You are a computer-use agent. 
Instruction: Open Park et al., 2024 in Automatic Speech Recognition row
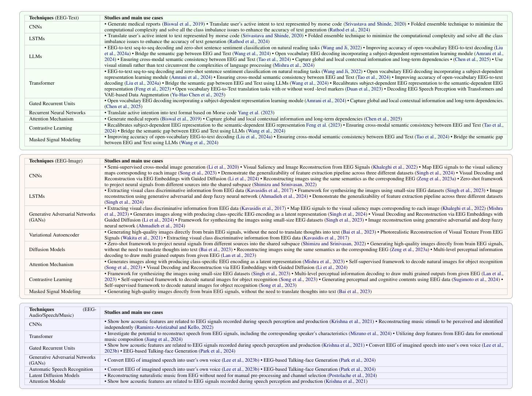tap(357, 369)
